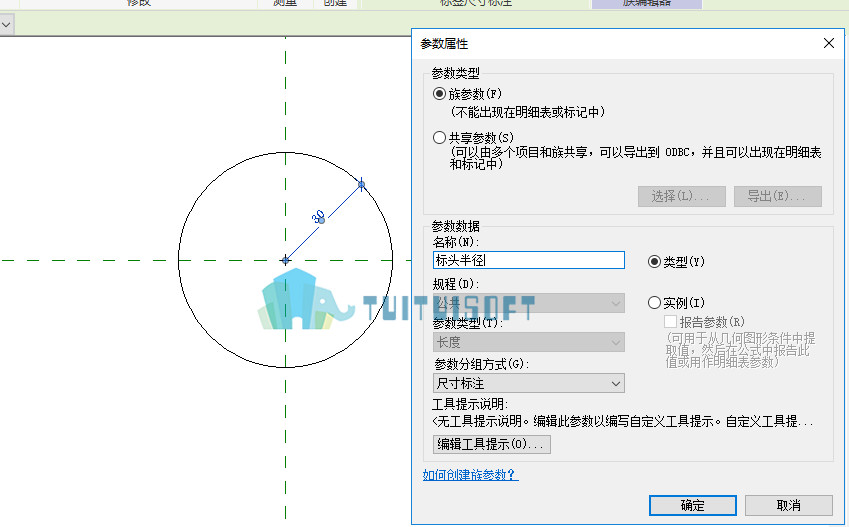This screenshot has height=527, width=849.
Task: Click the 选择(L)... button
Action: [682, 196]
